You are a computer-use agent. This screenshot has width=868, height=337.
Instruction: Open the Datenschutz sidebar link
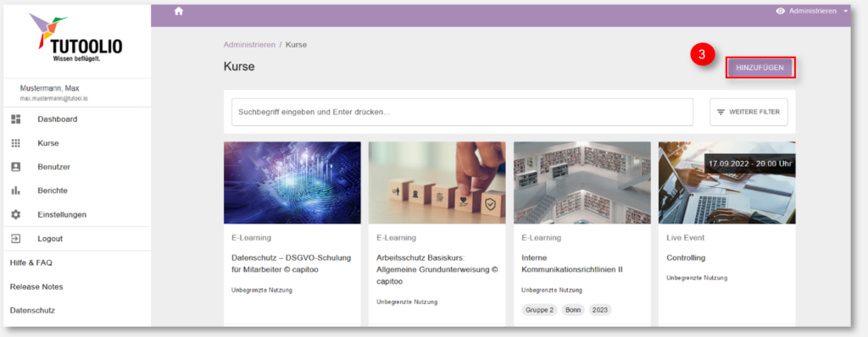point(32,311)
